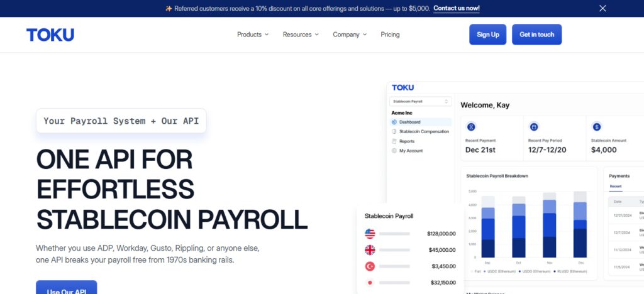
Task: Click the $32,150.00 payroll amount
Action: (x=443, y=283)
